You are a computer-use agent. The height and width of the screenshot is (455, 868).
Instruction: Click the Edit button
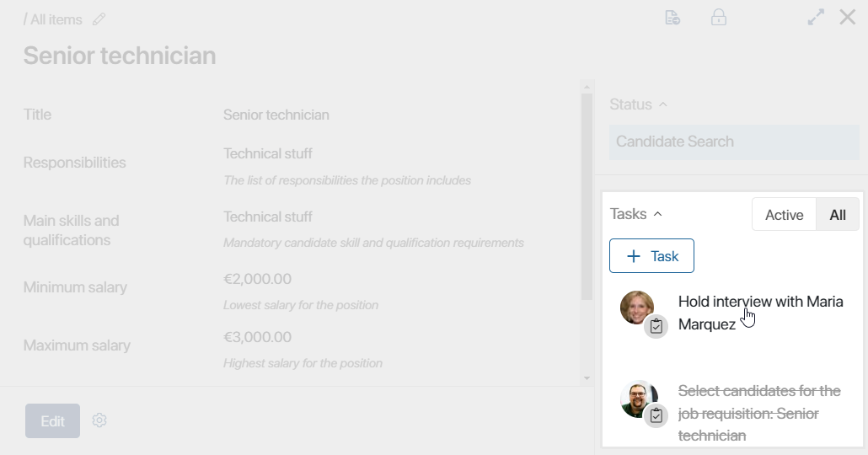52,421
